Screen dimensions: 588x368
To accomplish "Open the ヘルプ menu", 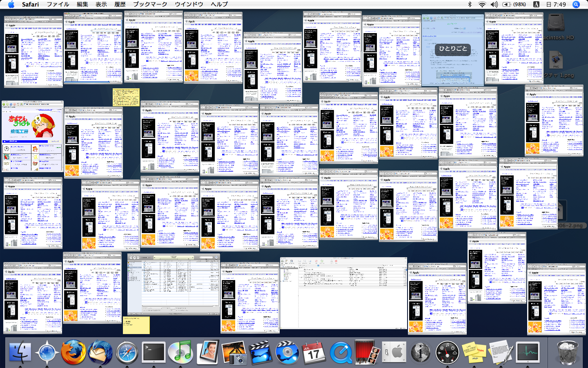I will 219,4.
